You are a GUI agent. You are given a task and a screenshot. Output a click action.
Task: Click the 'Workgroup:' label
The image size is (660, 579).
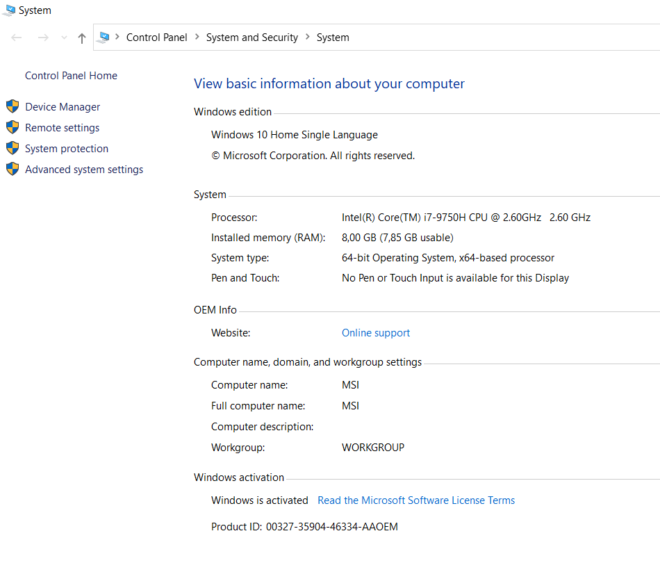(238, 447)
